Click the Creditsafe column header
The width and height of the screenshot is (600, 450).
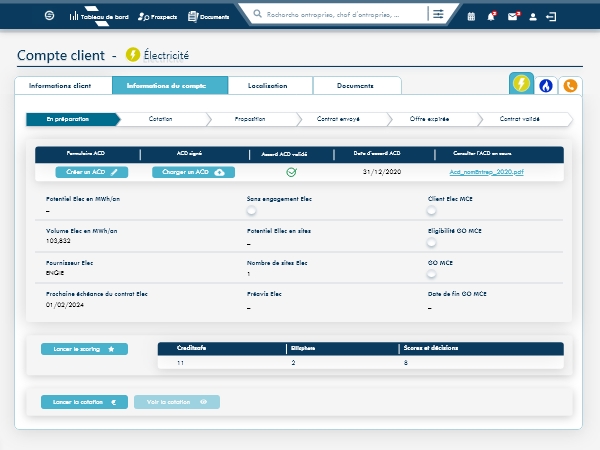191,348
